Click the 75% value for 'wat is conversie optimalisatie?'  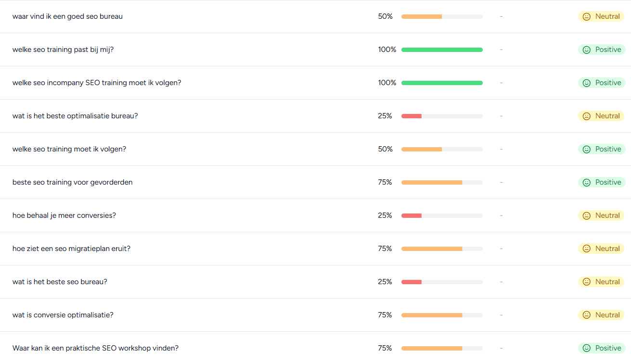coord(385,315)
